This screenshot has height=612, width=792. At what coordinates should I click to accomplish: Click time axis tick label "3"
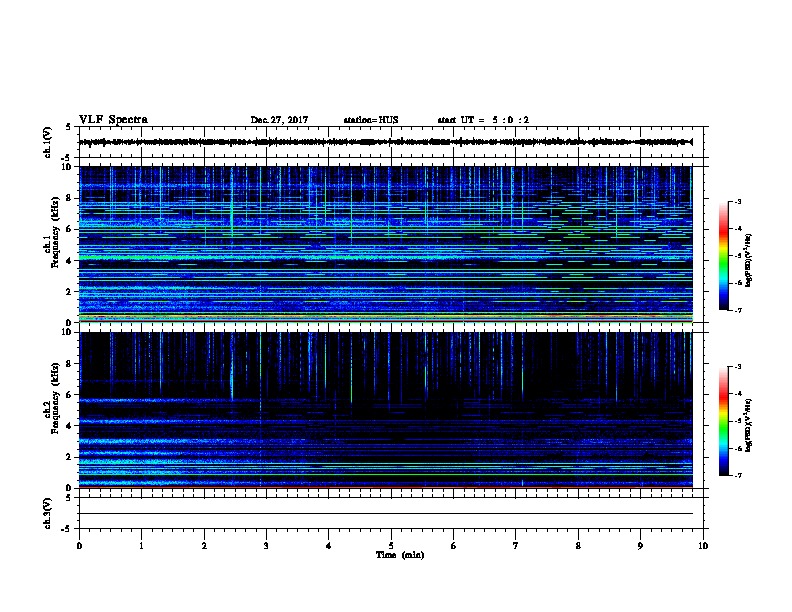click(x=266, y=546)
